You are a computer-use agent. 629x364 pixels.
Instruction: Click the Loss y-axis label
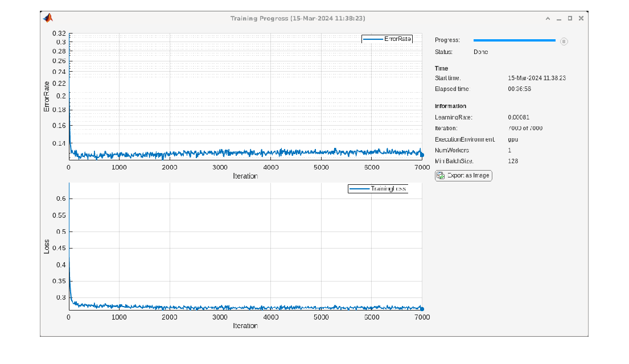pyautogui.click(x=47, y=246)
